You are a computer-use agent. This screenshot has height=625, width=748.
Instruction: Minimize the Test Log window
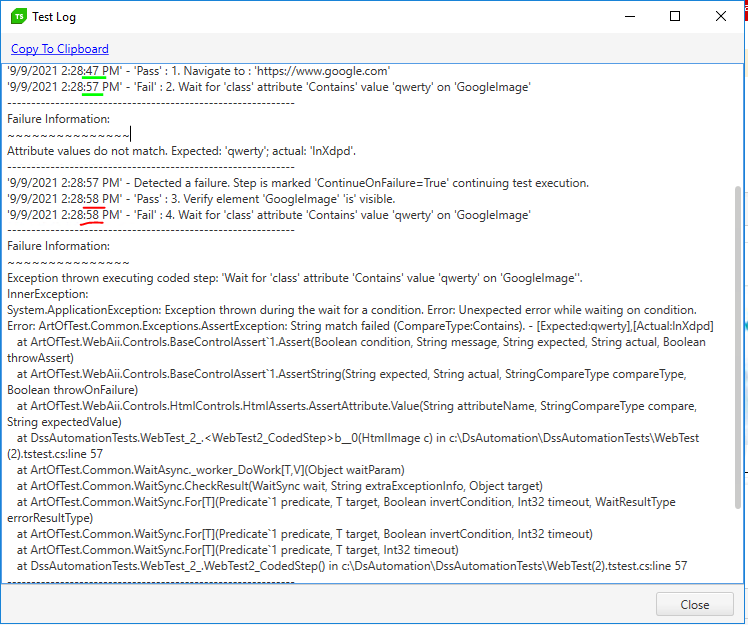coord(630,16)
